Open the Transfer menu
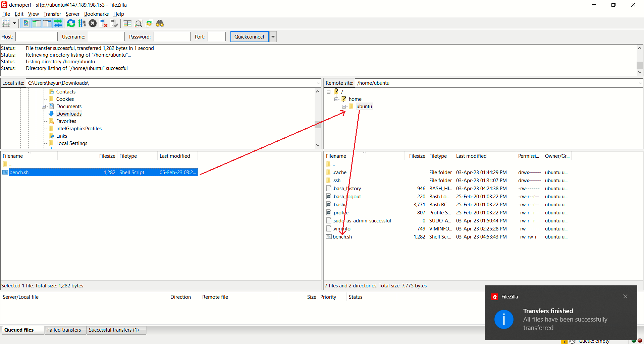The width and height of the screenshot is (644, 344). point(52,14)
